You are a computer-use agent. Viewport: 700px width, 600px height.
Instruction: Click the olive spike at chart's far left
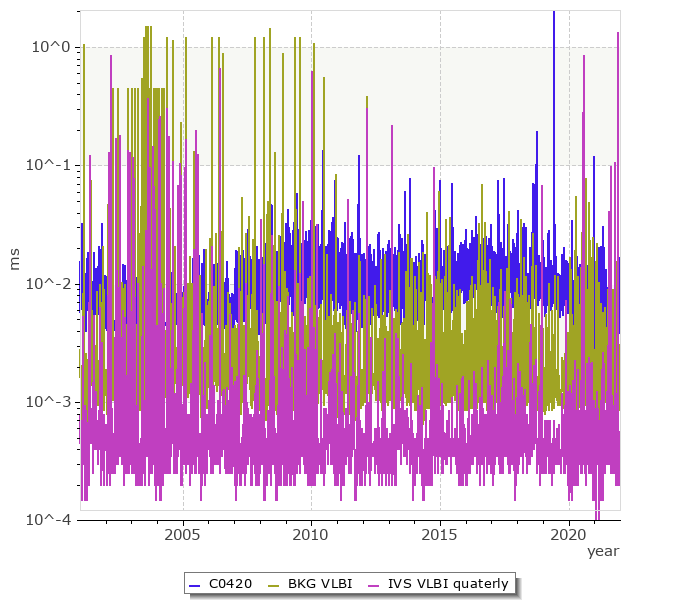(x=84, y=50)
